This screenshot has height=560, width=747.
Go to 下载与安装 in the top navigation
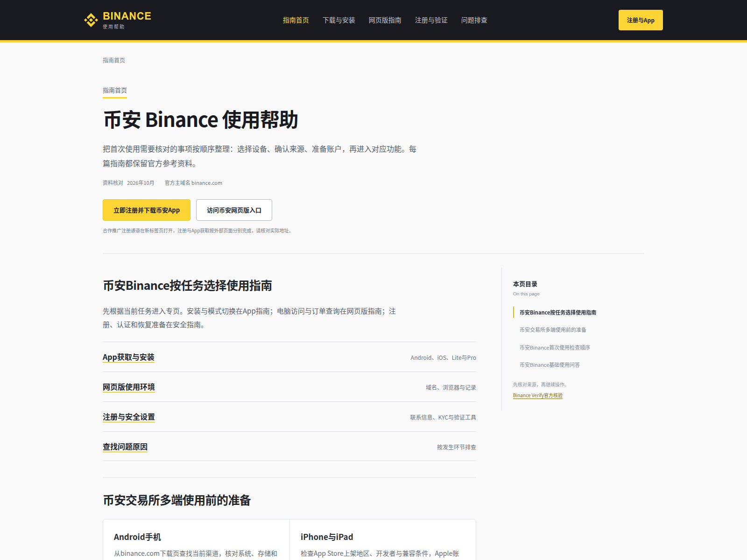339,20
